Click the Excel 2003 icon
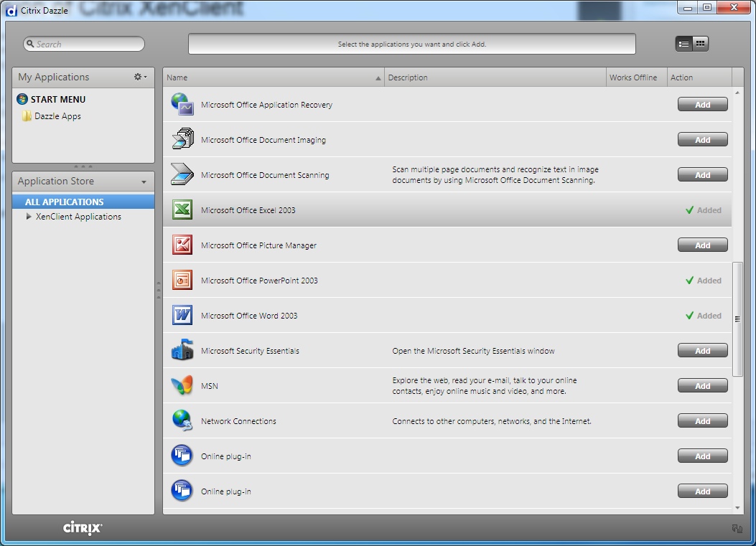This screenshot has width=756, height=546. pos(182,210)
